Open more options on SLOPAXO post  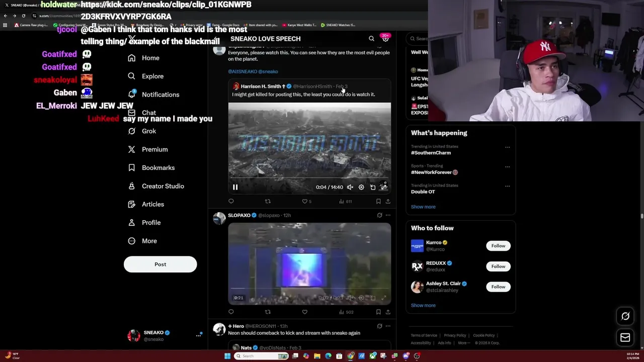[388, 215]
